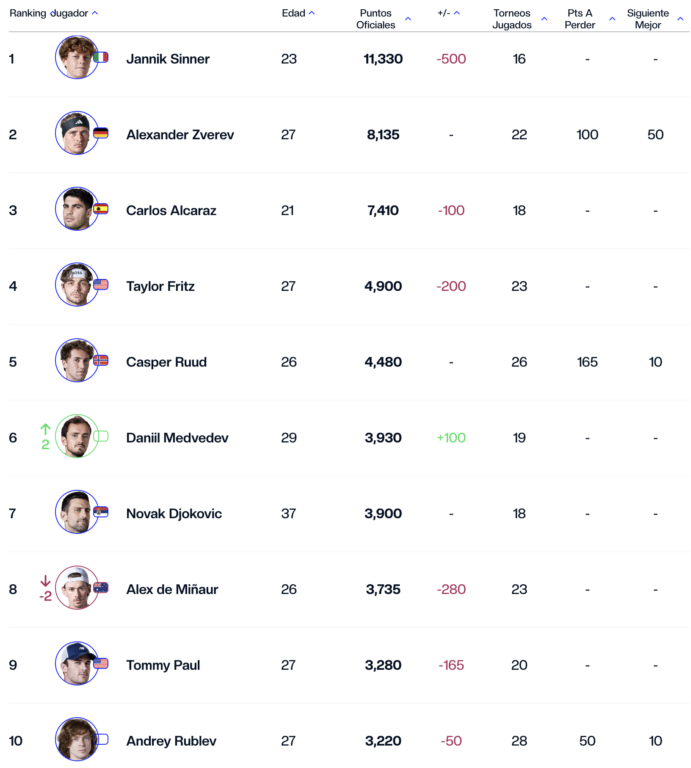
Task: Sort by Puntos Oficiales column arrow
Action: pos(408,19)
